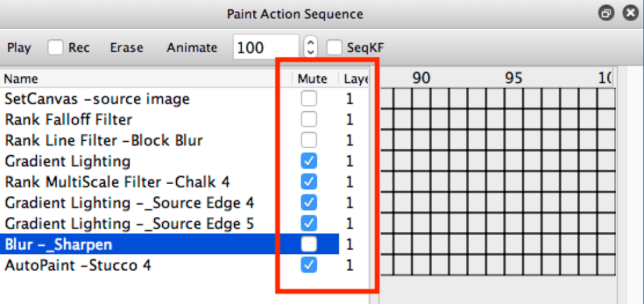Select the Rank Falloff Filter row

pos(68,120)
